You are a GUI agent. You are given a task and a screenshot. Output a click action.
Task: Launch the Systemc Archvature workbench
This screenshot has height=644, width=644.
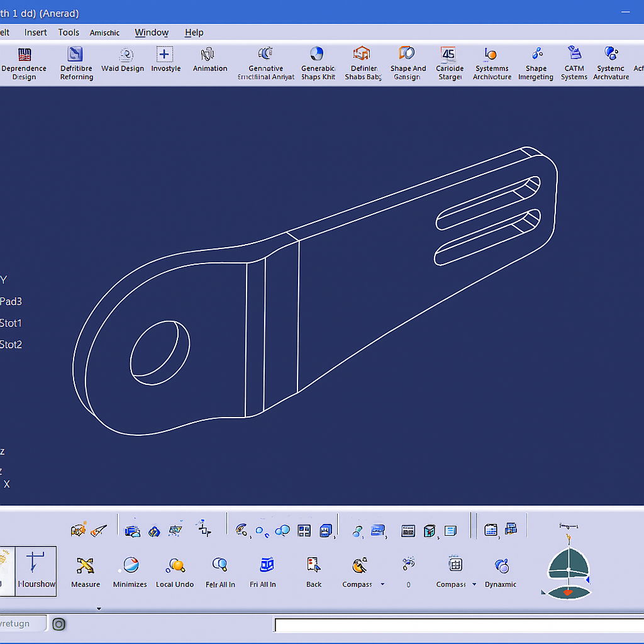click(611, 53)
